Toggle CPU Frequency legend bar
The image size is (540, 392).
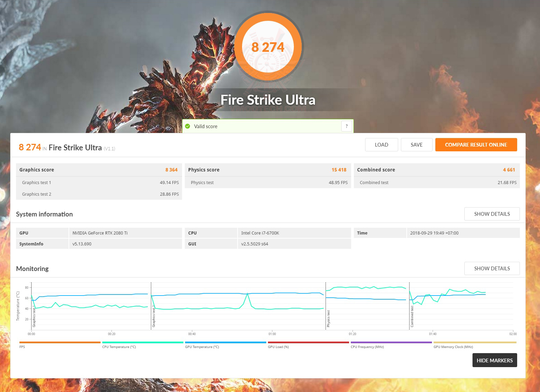coord(391,342)
